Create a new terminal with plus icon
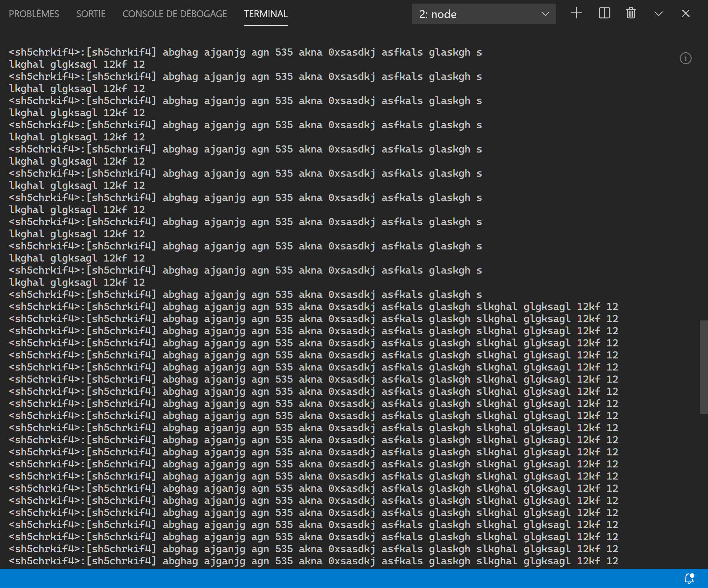Viewport: 708px width, 588px height. (x=576, y=14)
